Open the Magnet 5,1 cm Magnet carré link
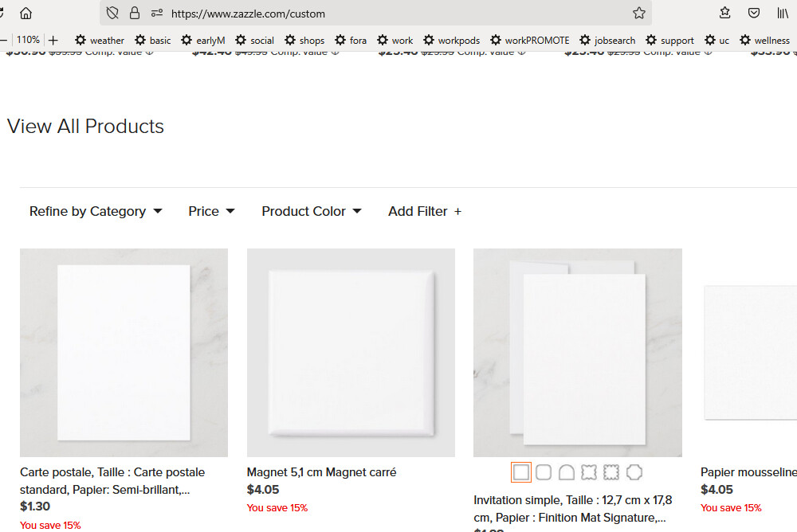 (x=321, y=472)
